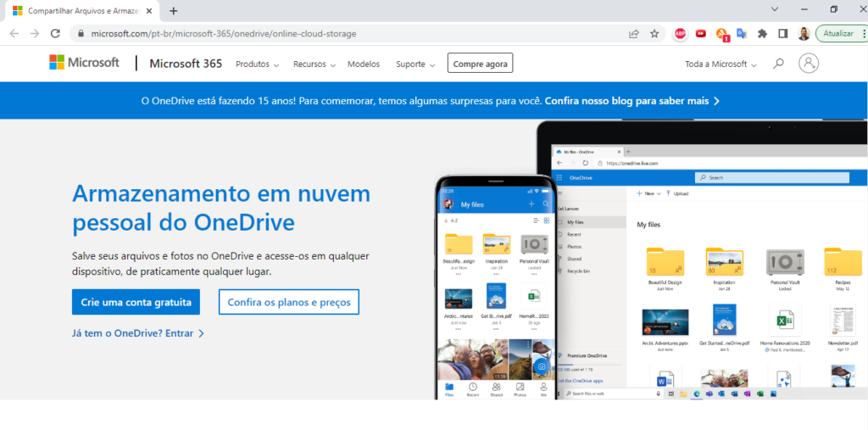Expand Toda a Microsoft dropdown

tap(721, 64)
